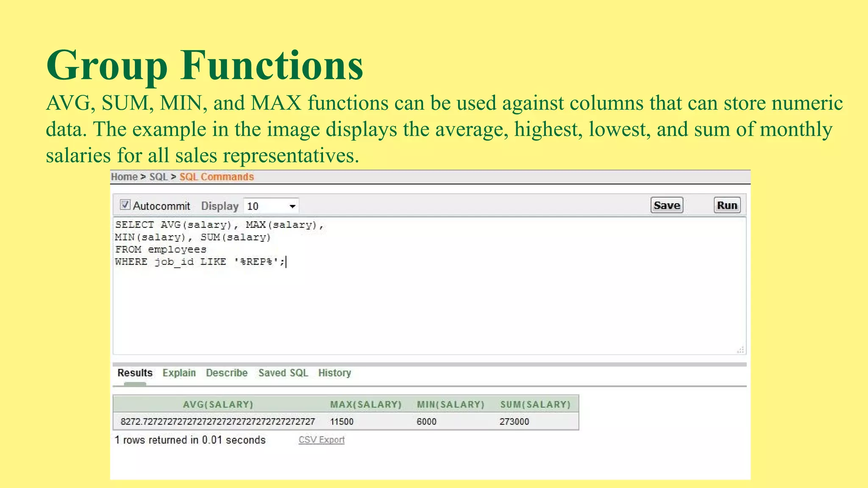Click the editor resize grip icon
868x488 pixels.
[740, 349]
